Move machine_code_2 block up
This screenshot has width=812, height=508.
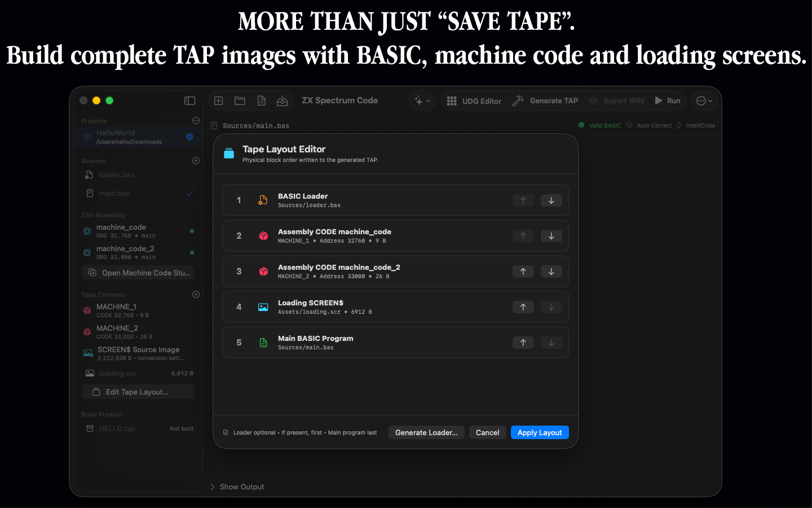tap(523, 271)
